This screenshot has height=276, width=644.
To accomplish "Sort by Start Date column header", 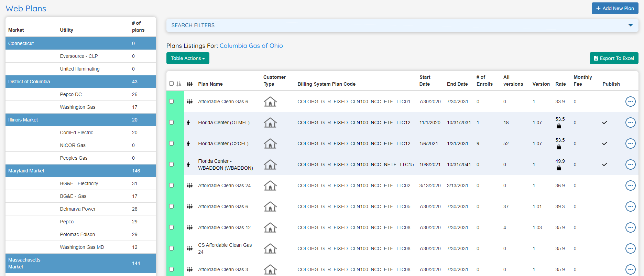I will (x=425, y=81).
